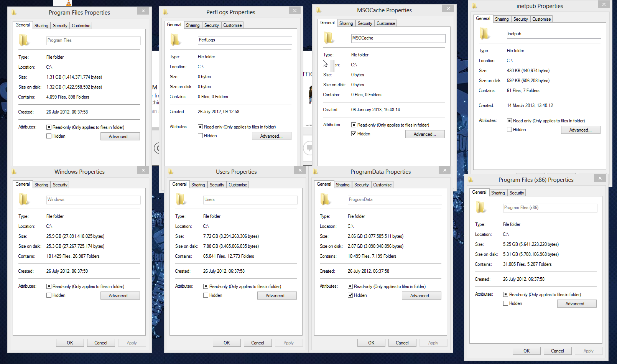The image size is (617, 364).
Task: Click the folder icon in Program Files (x86) Properties
Action: (480, 208)
